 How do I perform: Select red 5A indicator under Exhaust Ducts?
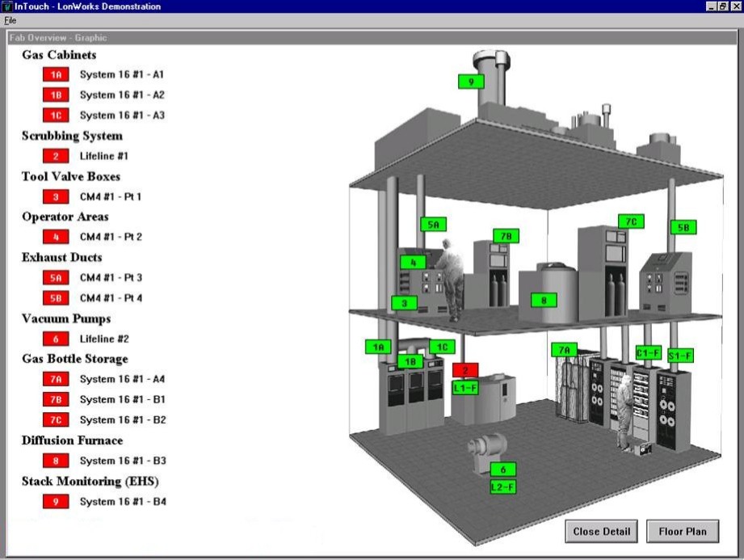56,278
